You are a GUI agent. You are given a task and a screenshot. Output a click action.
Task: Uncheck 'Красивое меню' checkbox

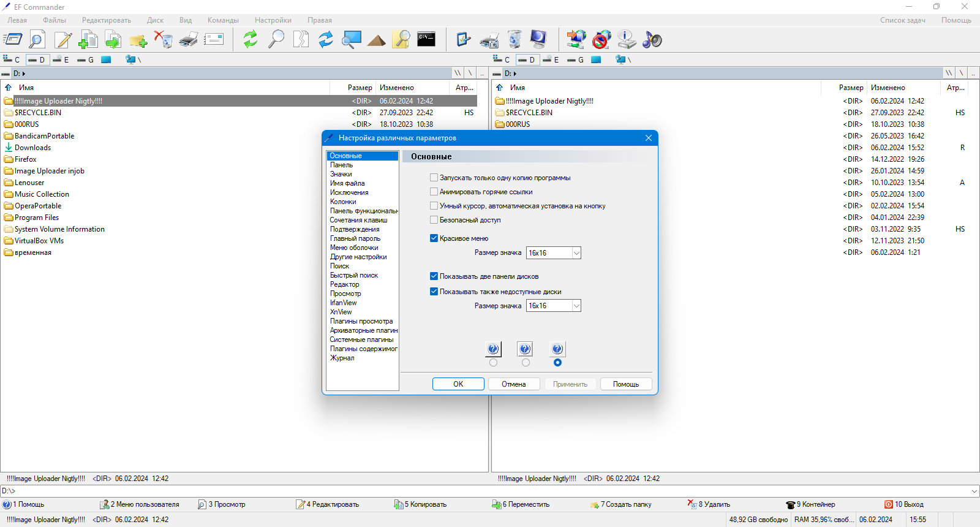pyautogui.click(x=434, y=238)
